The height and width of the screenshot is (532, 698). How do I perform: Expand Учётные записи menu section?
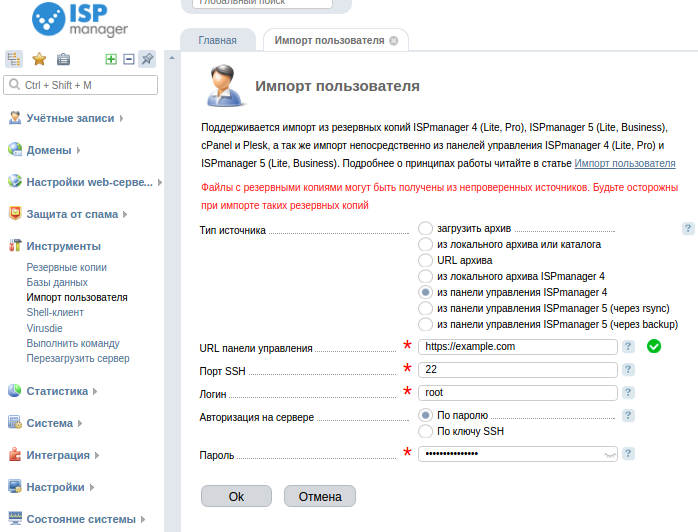click(121, 118)
